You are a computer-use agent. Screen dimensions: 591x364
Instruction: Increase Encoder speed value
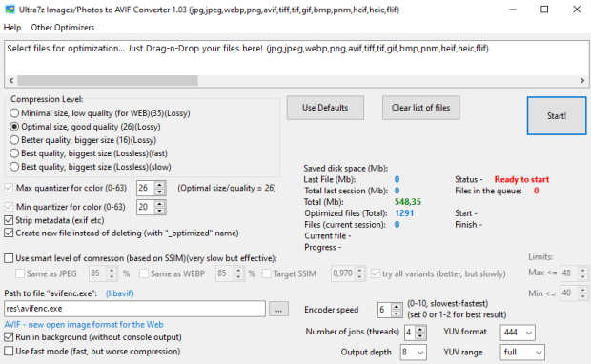pyautogui.click(x=396, y=307)
